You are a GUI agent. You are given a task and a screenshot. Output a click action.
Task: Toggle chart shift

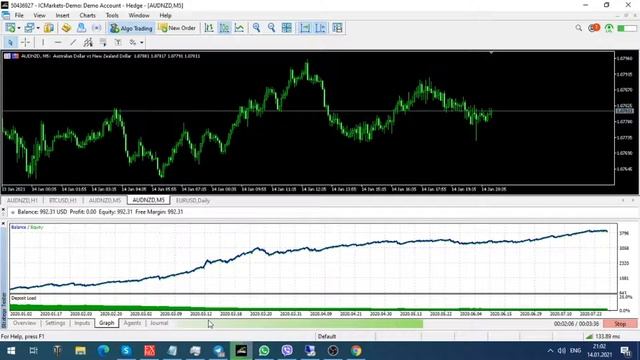[x=320, y=28]
